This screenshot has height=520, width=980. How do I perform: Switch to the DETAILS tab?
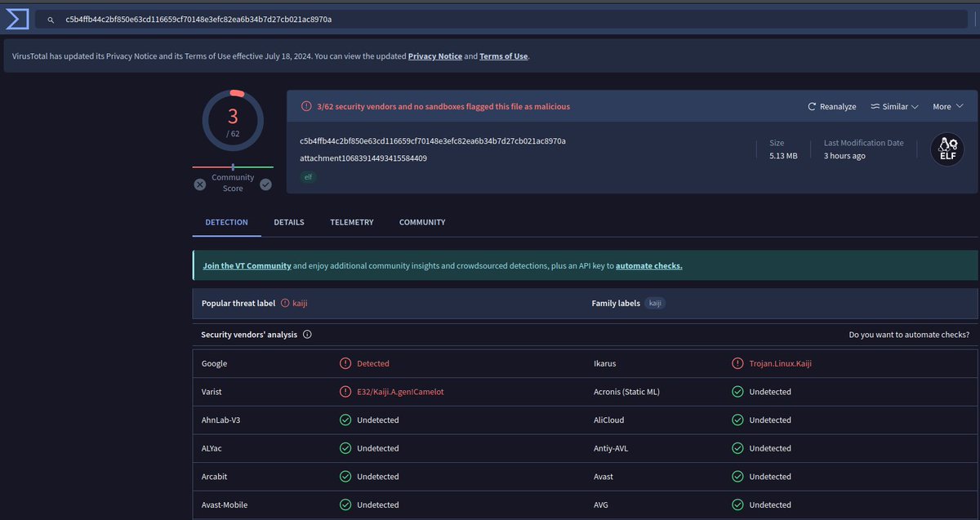(289, 222)
